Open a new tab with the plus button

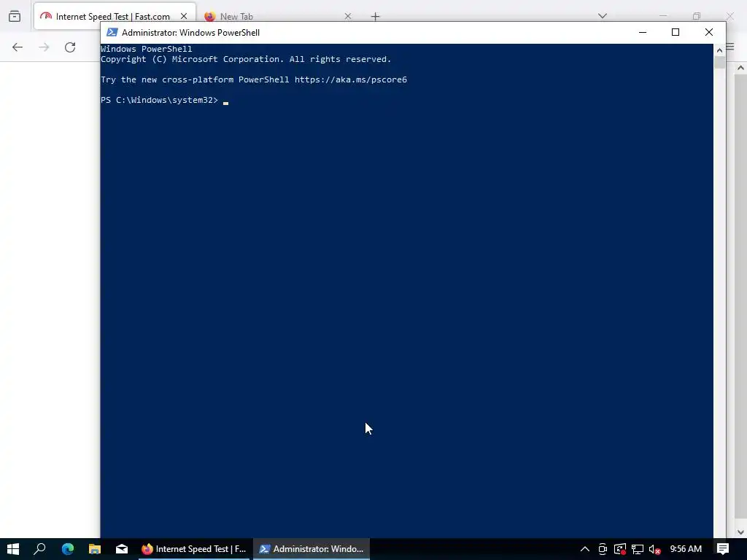click(376, 17)
